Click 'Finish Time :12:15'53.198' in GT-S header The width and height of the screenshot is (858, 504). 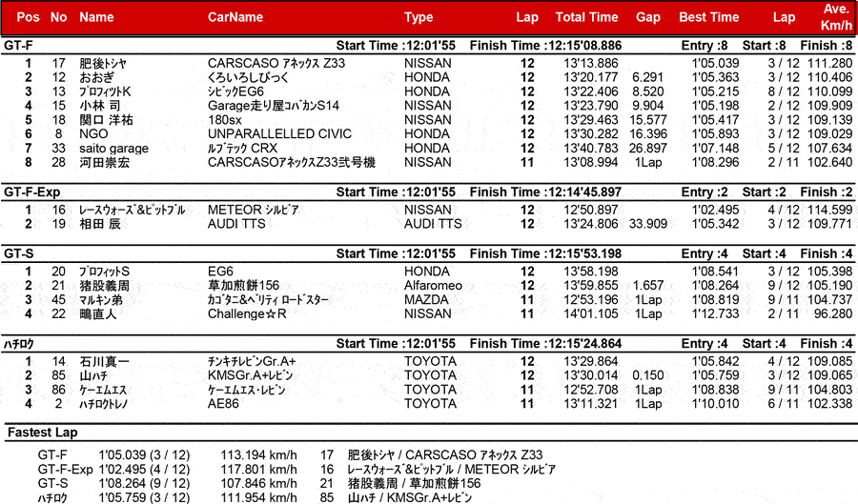pyautogui.click(x=545, y=253)
